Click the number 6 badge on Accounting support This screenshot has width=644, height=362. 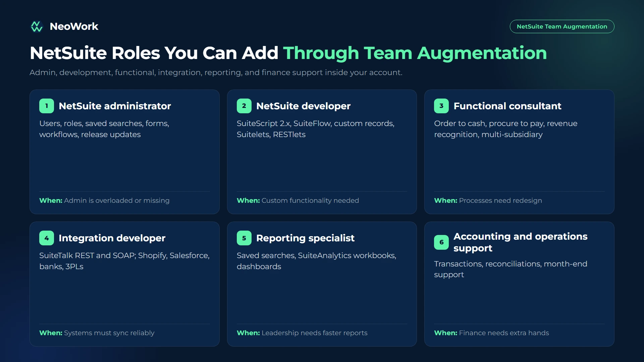pos(441,242)
